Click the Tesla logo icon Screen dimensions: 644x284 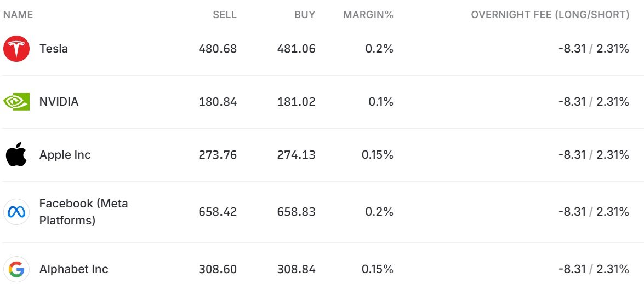(x=16, y=49)
